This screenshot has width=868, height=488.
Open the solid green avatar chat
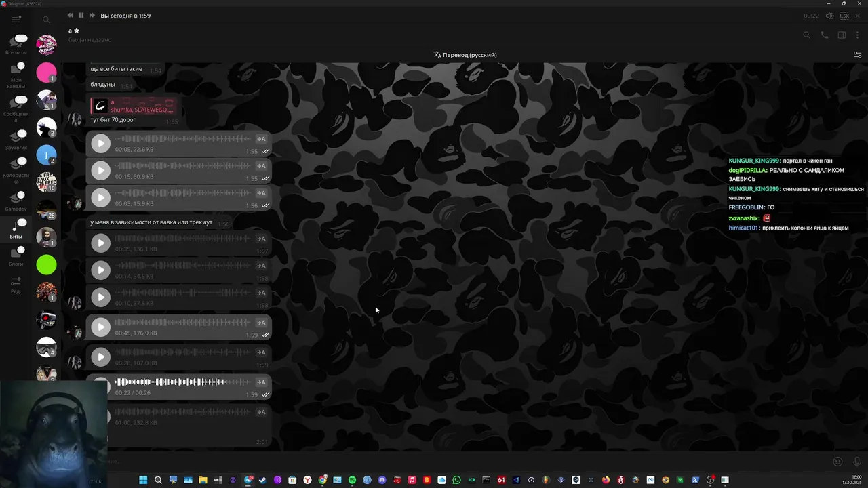coord(46,265)
